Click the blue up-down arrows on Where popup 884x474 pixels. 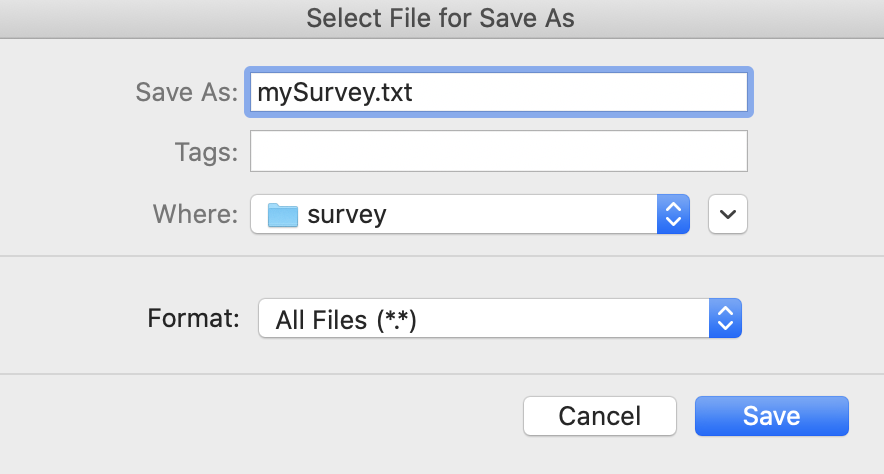click(673, 214)
